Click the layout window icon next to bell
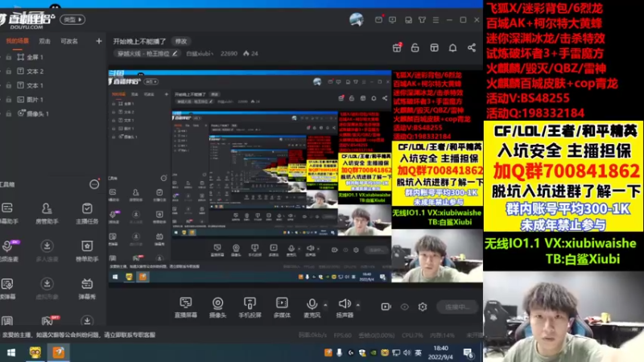Viewport: 644px width, 362px height. point(434,48)
